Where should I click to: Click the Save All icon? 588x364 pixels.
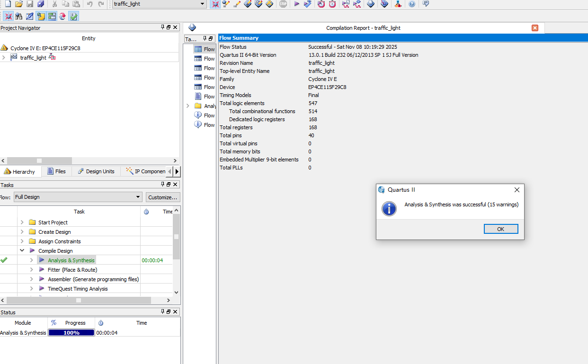[x=40, y=4]
